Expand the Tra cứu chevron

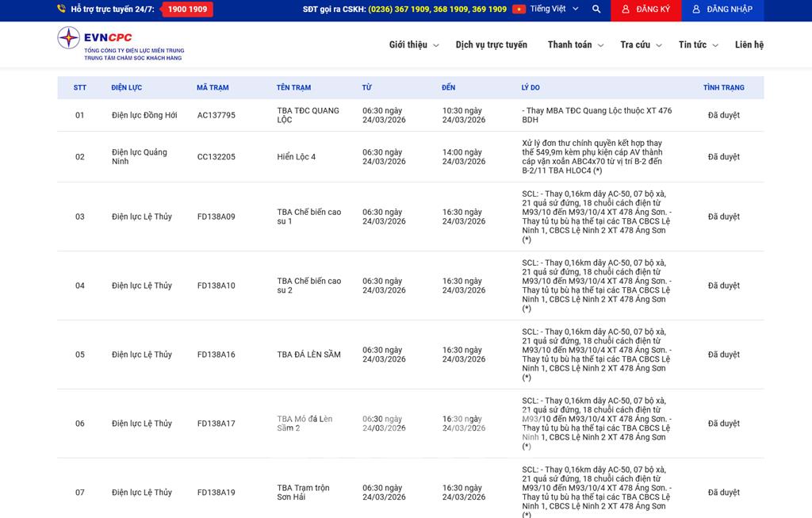point(662,46)
